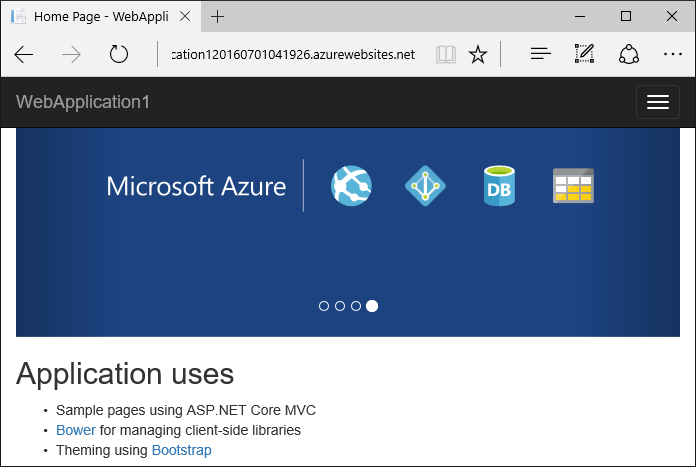Expand the hamburger navigation menu
Screen dimensions: 696x467
[657, 102]
